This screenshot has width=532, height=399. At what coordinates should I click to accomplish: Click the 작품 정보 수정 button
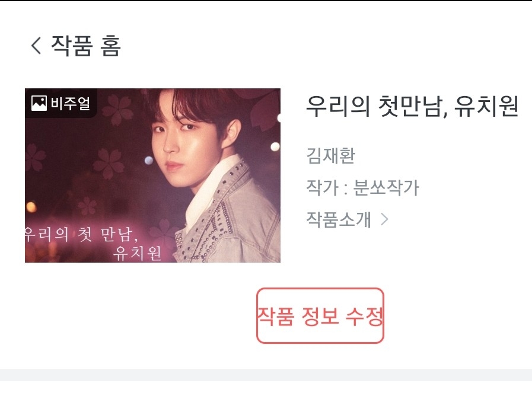click(320, 315)
